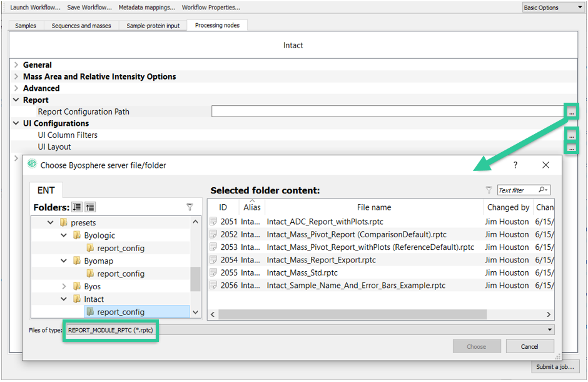Open the Sequences and masses tab

81,26
